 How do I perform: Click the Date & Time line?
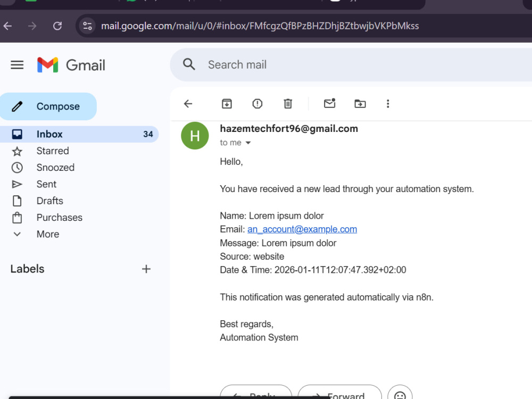[313, 270]
